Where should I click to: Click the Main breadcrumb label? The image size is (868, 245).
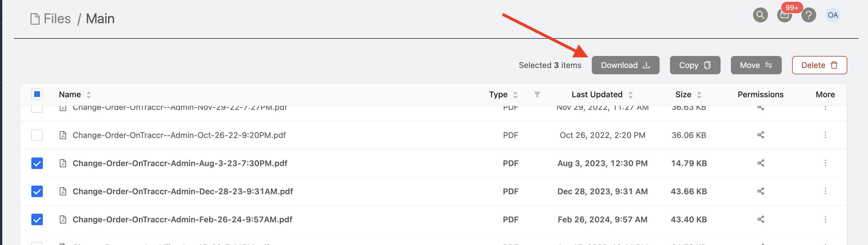pyautogui.click(x=100, y=19)
